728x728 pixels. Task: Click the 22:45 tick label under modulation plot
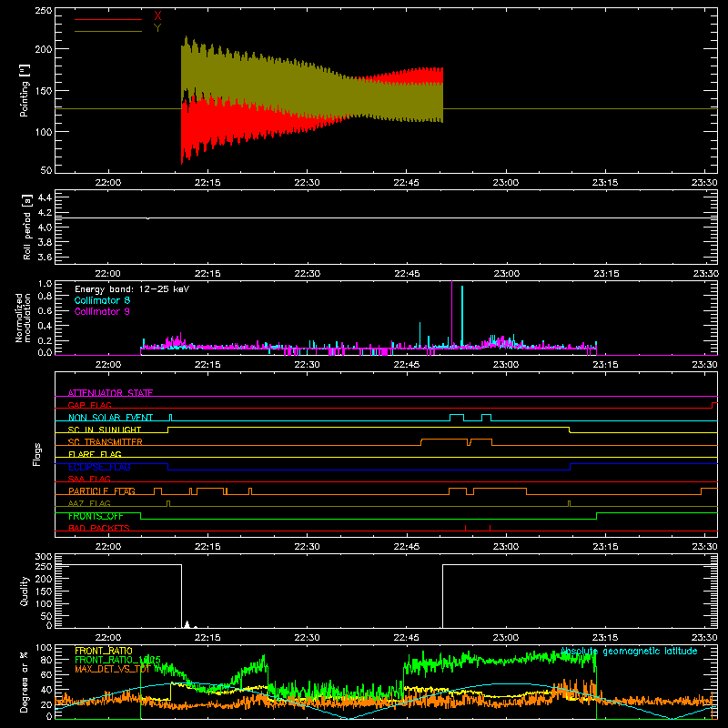click(x=406, y=365)
